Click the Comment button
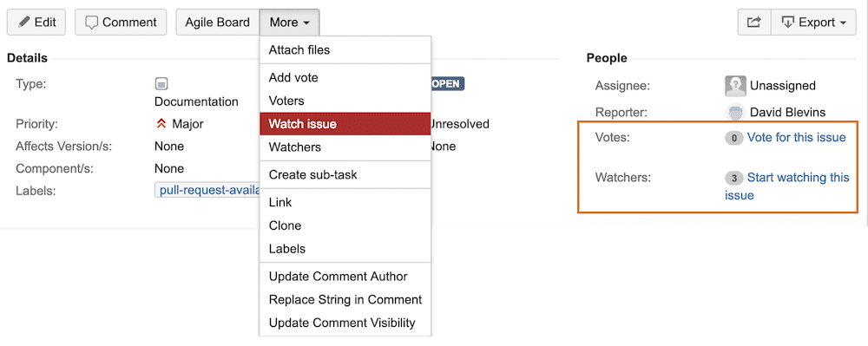868x346 pixels. coord(121,23)
